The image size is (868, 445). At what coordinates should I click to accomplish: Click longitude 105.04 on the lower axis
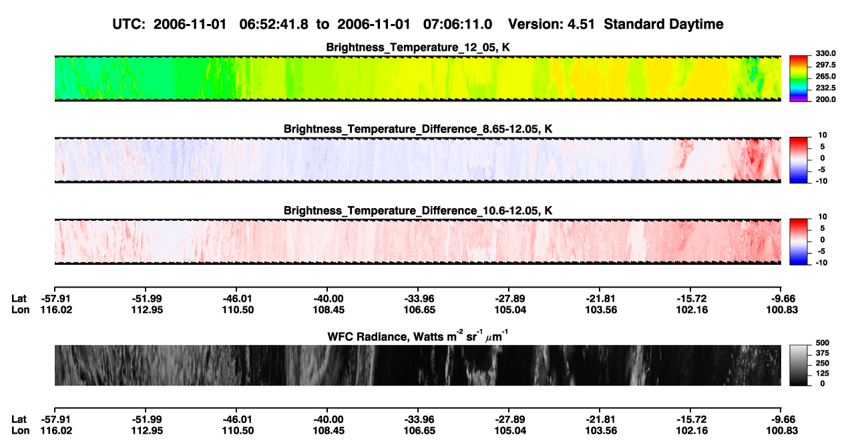click(x=509, y=430)
